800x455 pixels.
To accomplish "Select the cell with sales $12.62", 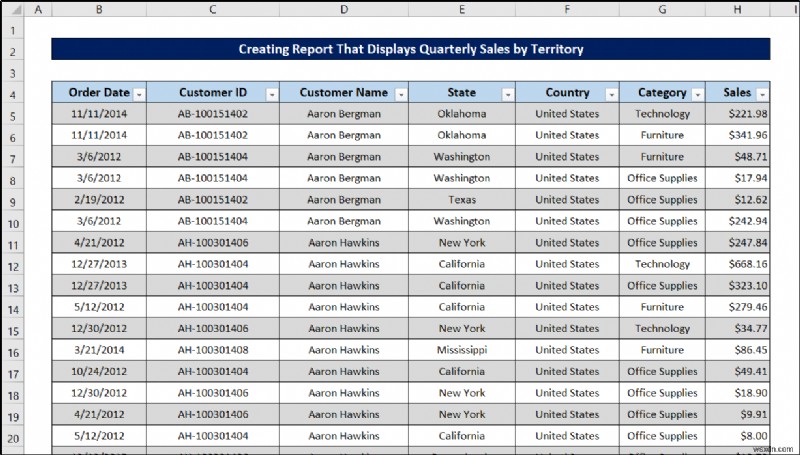I will click(738, 199).
